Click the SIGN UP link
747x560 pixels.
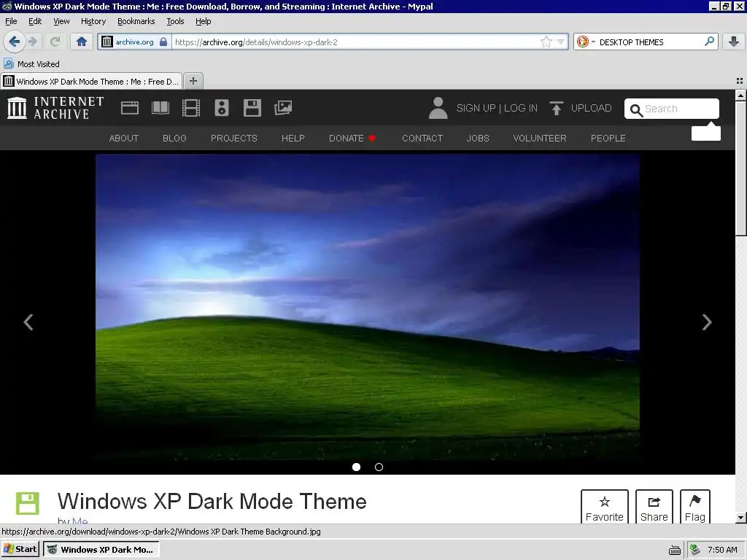476,108
